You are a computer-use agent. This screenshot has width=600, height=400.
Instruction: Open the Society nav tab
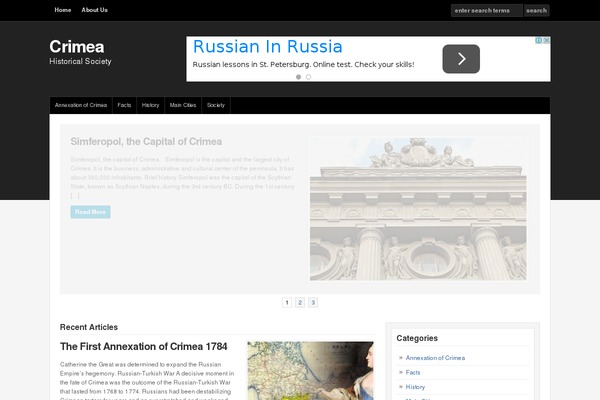[216, 105]
